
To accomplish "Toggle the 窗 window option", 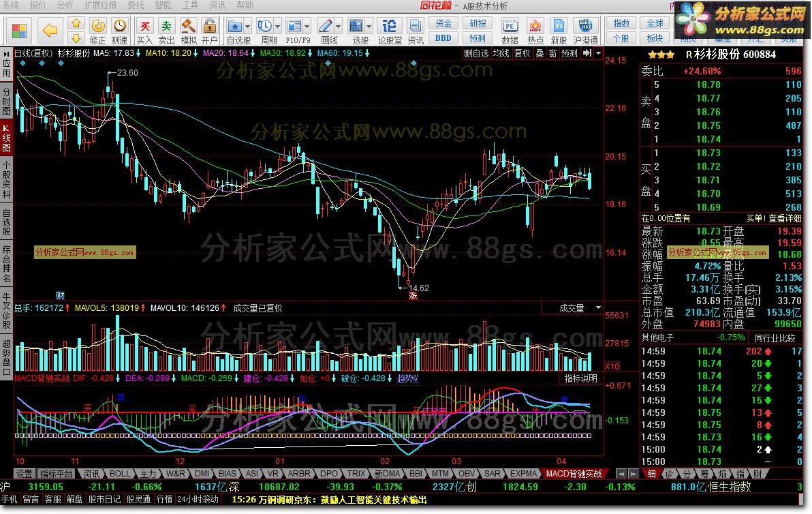I will (x=552, y=53).
